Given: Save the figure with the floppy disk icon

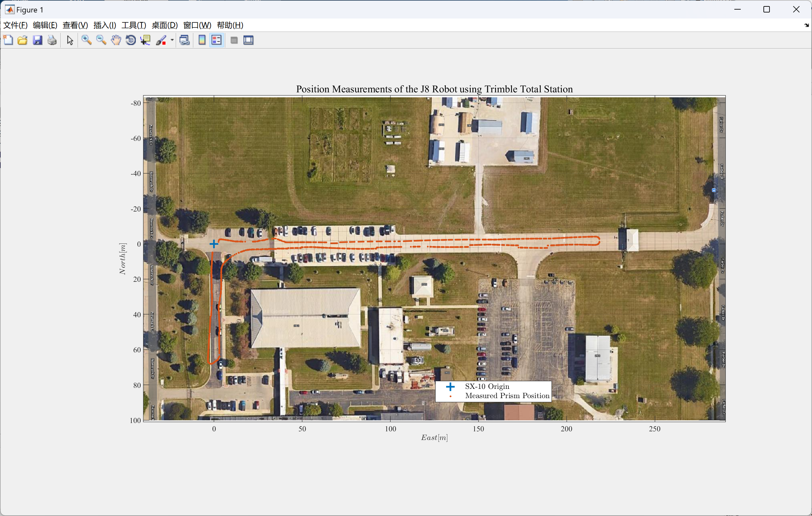Looking at the screenshot, I should (x=37, y=41).
